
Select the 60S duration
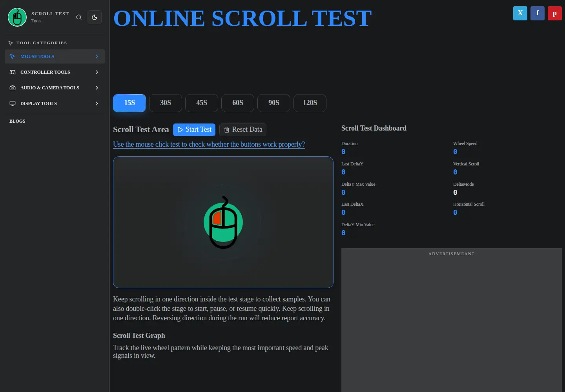(238, 103)
